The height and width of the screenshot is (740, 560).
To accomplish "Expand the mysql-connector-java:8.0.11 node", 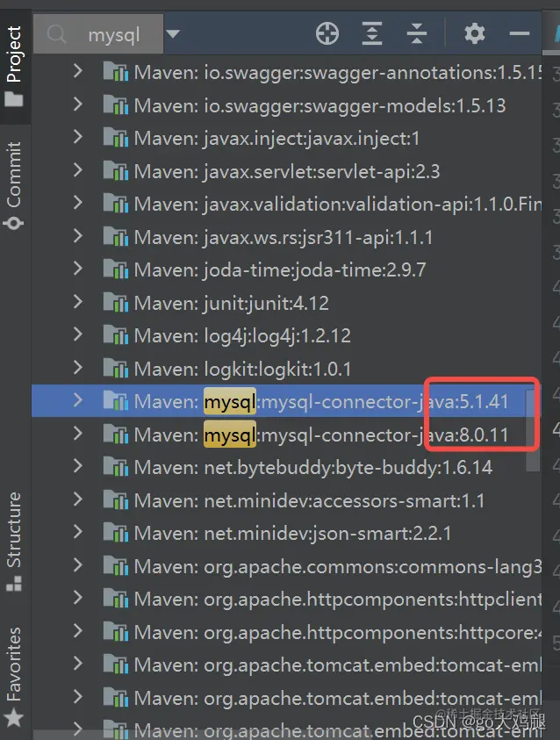I will click(78, 434).
